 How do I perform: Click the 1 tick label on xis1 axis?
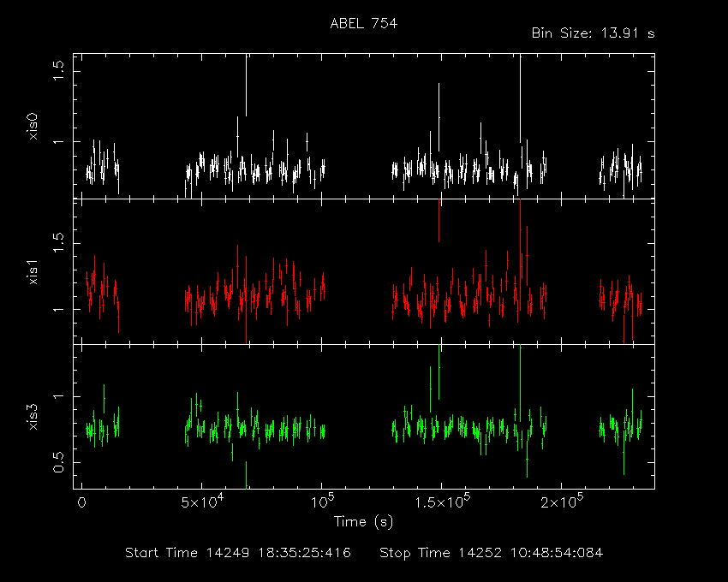59,309
